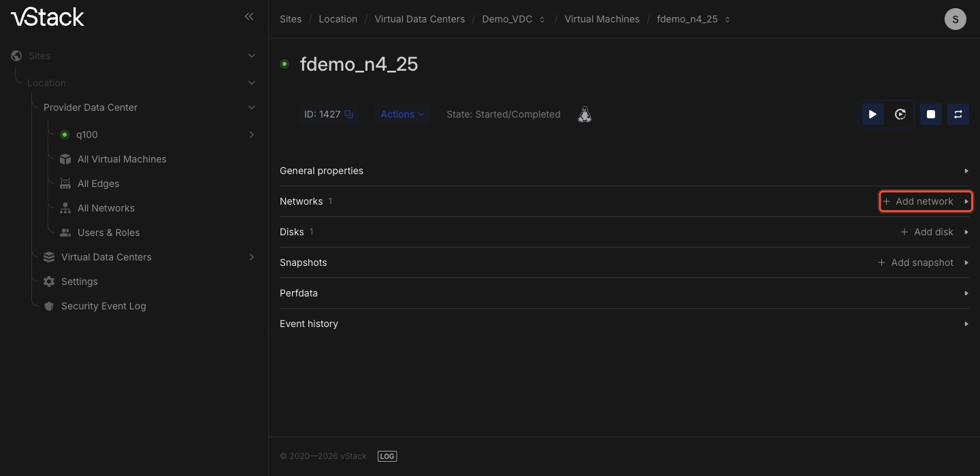Click the All Edges router icon
Screen dimensions: 980x476
click(x=65, y=184)
